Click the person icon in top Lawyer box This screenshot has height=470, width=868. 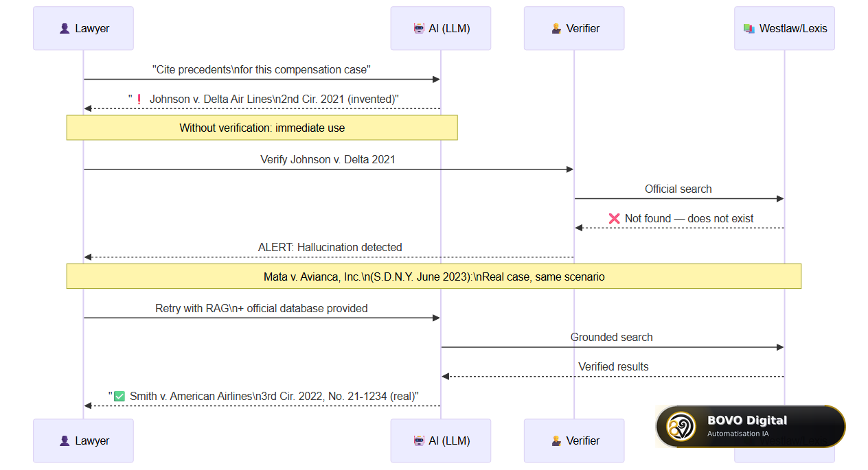[64, 29]
